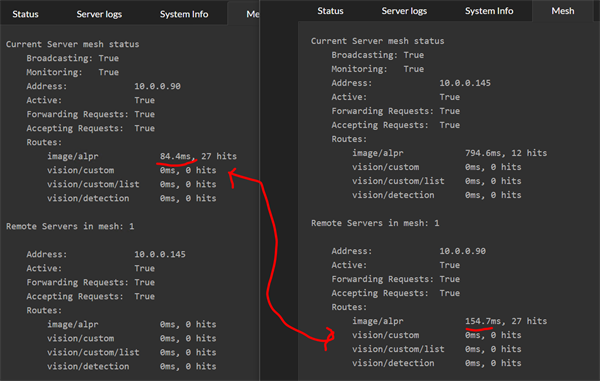Click the 10.0.0.90 address in left panel
This screenshot has height=381, width=600.
coord(157,86)
